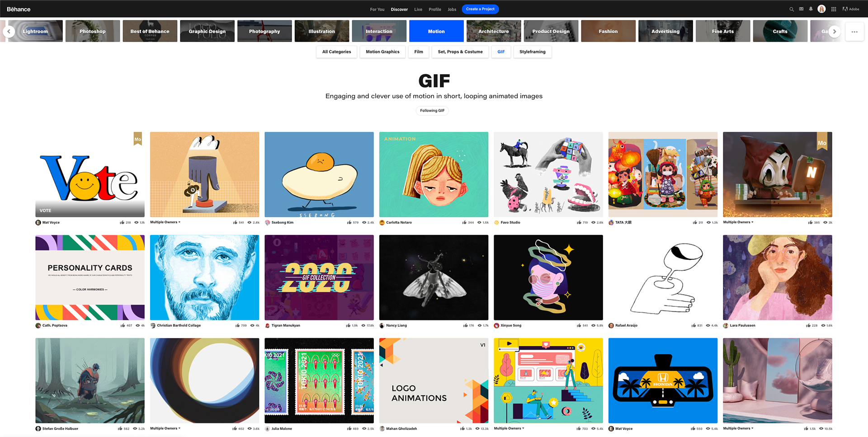Check the notifications bell icon
This screenshot has height=437, width=868.
coord(811,9)
